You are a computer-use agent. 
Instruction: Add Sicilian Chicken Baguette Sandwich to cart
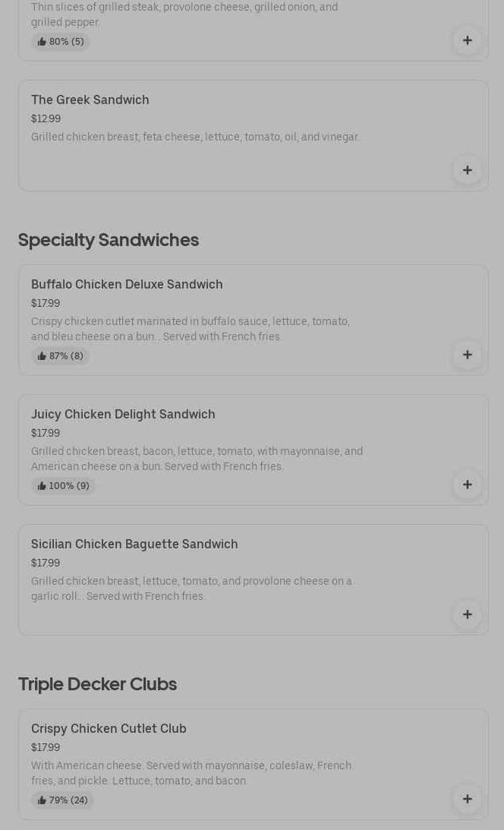tap(467, 614)
